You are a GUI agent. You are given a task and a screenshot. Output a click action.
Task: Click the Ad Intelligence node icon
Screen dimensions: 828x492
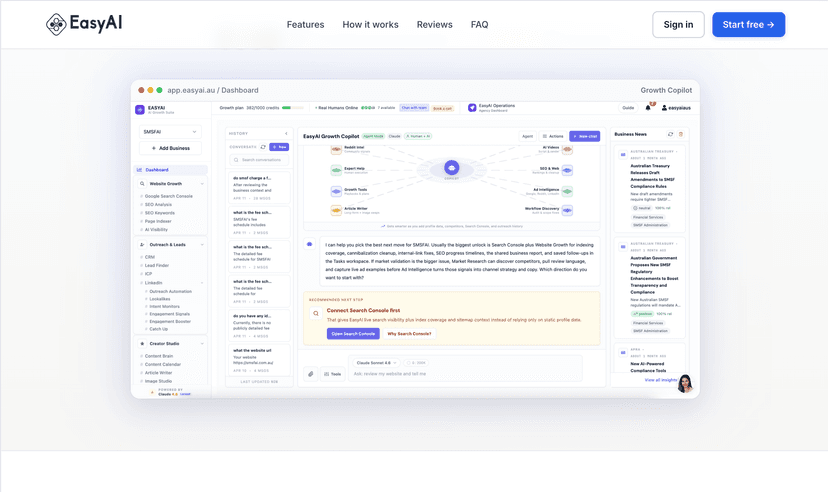point(567,192)
